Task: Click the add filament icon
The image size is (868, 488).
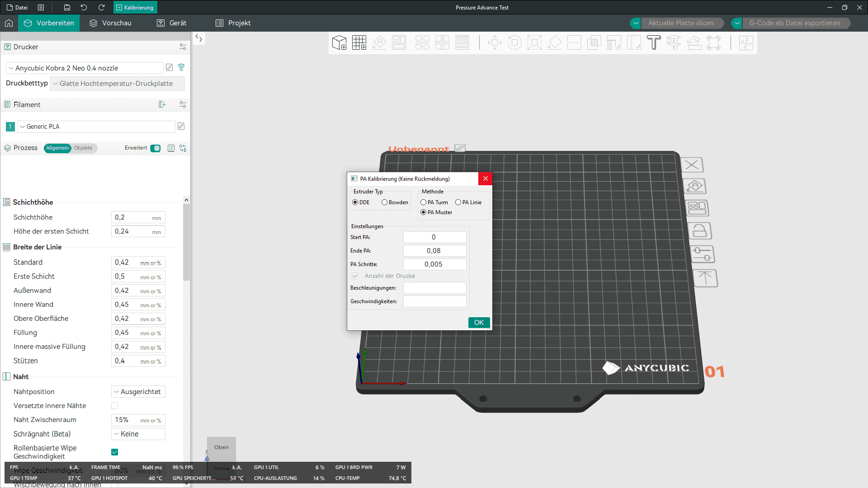Action: [162, 104]
